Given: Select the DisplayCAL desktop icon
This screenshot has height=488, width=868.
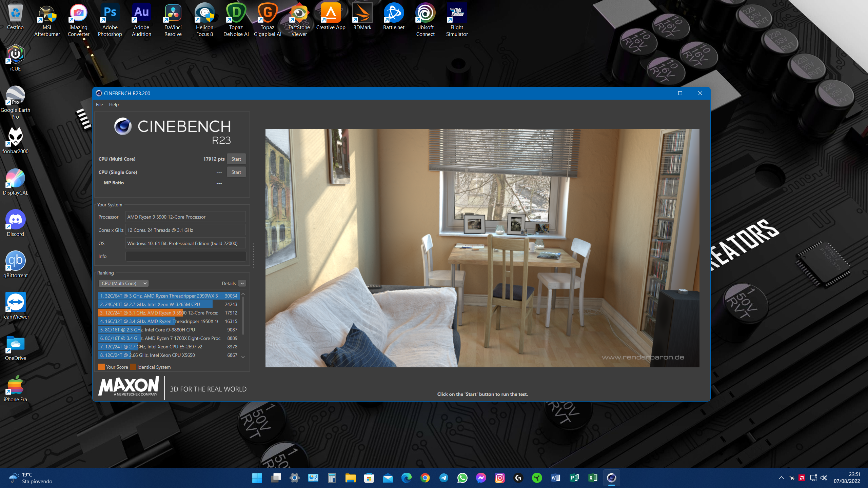Looking at the screenshot, I should tap(15, 182).
